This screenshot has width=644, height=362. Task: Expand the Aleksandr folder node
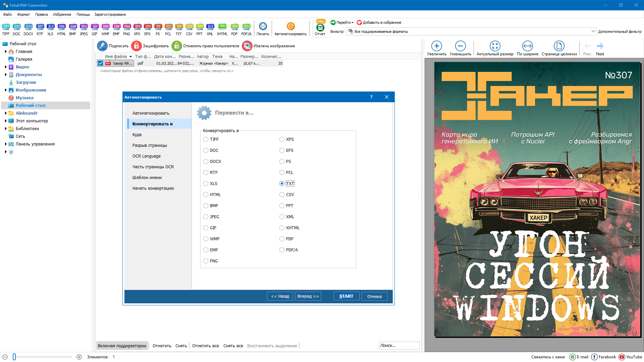pyautogui.click(x=6, y=113)
